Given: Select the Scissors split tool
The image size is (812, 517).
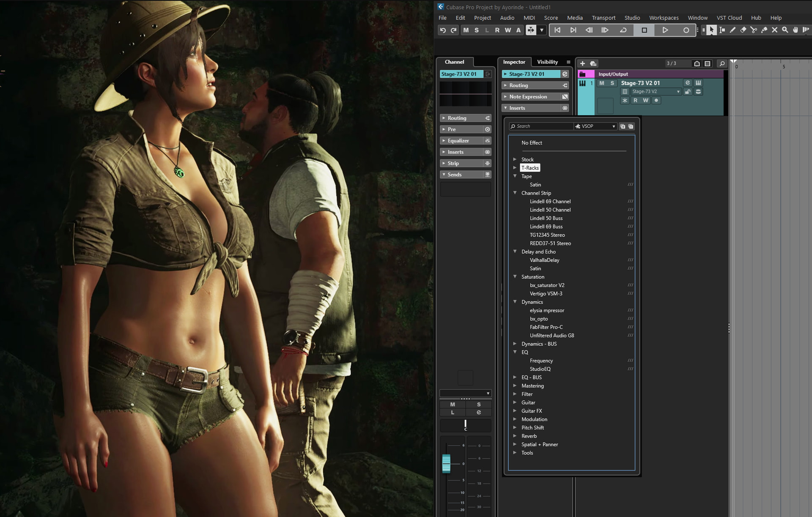Looking at the screenshot, I should (754, 30).
